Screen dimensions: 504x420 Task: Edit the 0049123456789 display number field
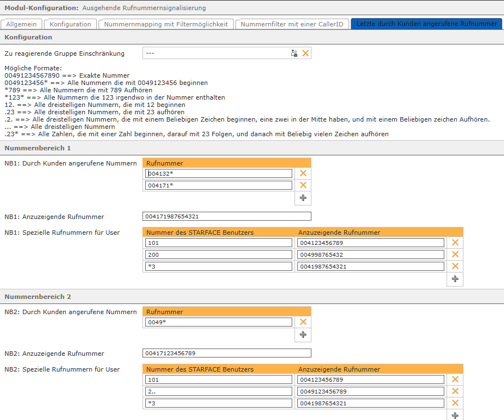click(x=371, y=391)
